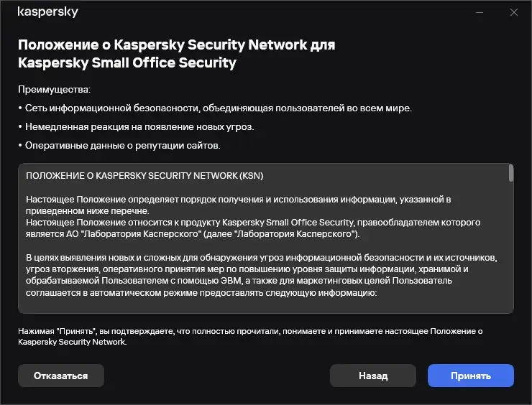Screen dimensions: 532x405
Task: Click the Преимущества label
Action: click(55, 90)
